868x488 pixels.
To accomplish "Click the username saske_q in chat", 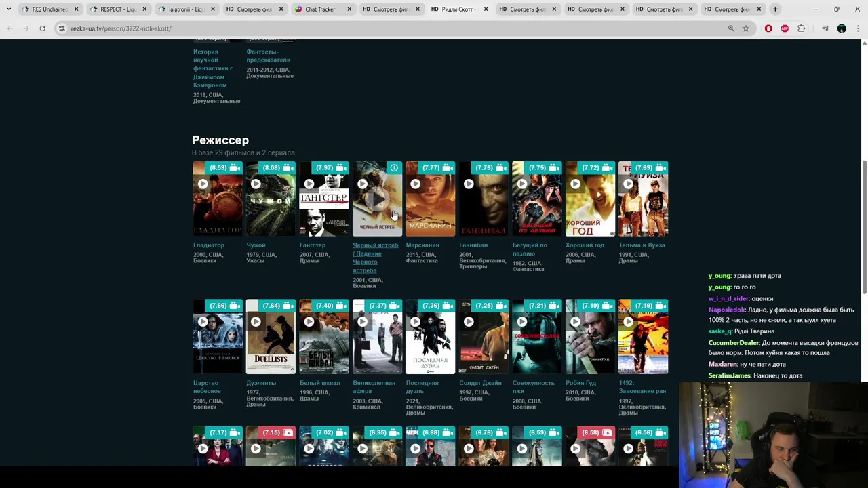I will tap(719, 331).
